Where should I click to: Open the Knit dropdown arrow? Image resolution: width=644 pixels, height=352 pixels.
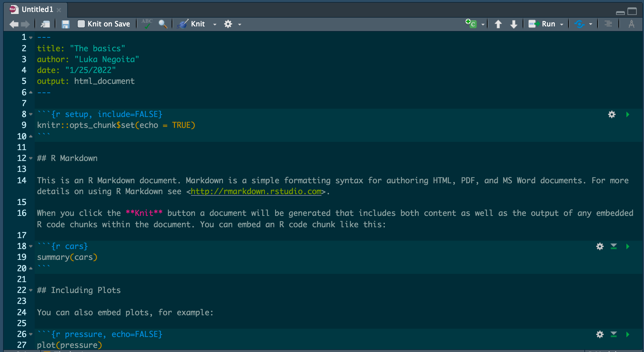(x=215, y=24)
